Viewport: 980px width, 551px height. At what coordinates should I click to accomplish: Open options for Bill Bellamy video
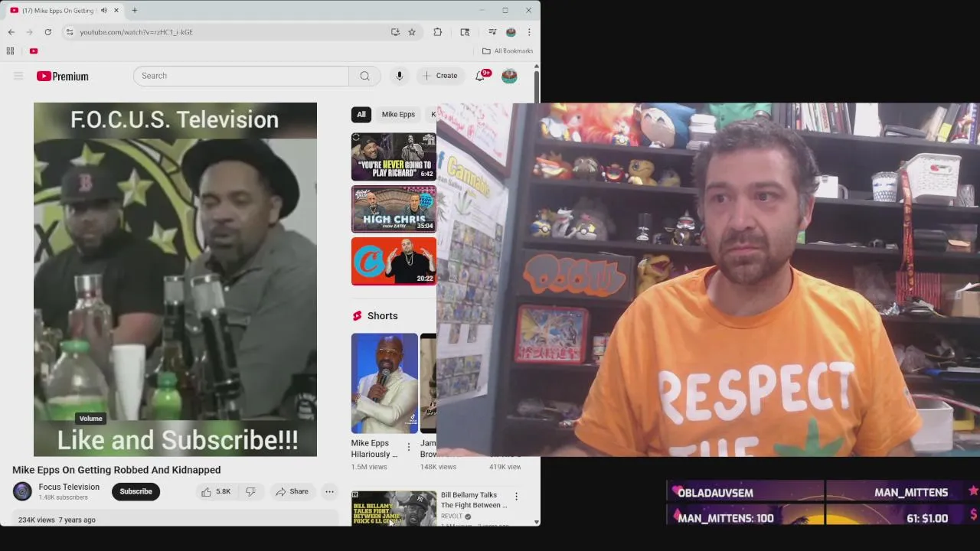coord(516,497)
